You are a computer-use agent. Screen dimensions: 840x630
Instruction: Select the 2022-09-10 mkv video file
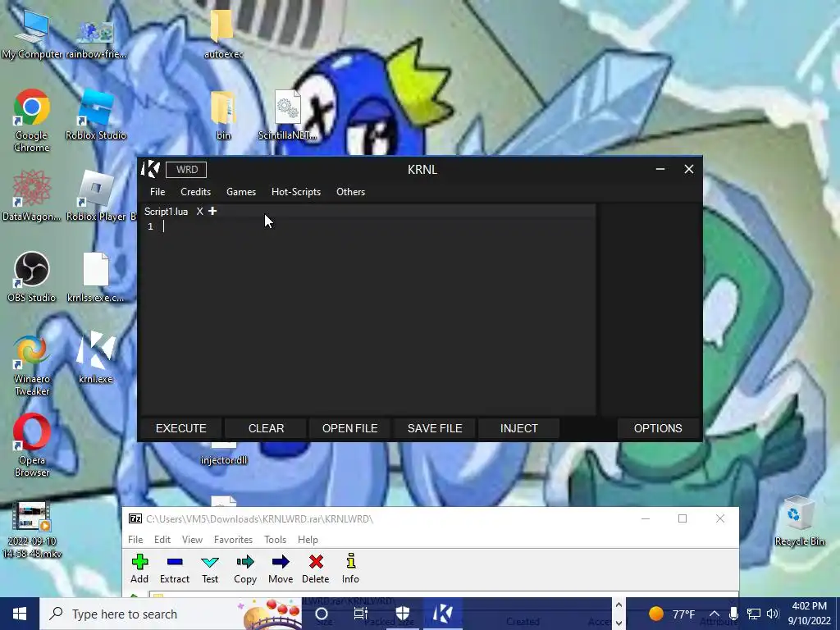[32, 529]
